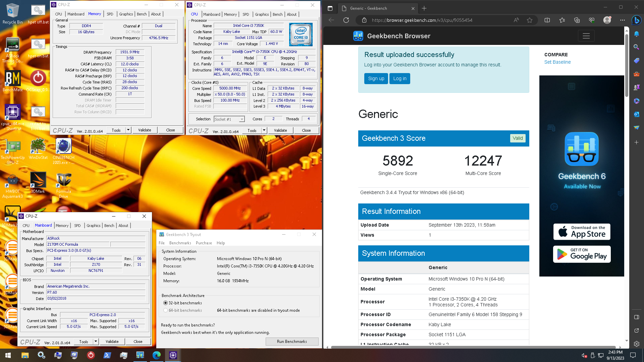
Task: Open PowerShell from taskbar
Action: tap(107, 355)
